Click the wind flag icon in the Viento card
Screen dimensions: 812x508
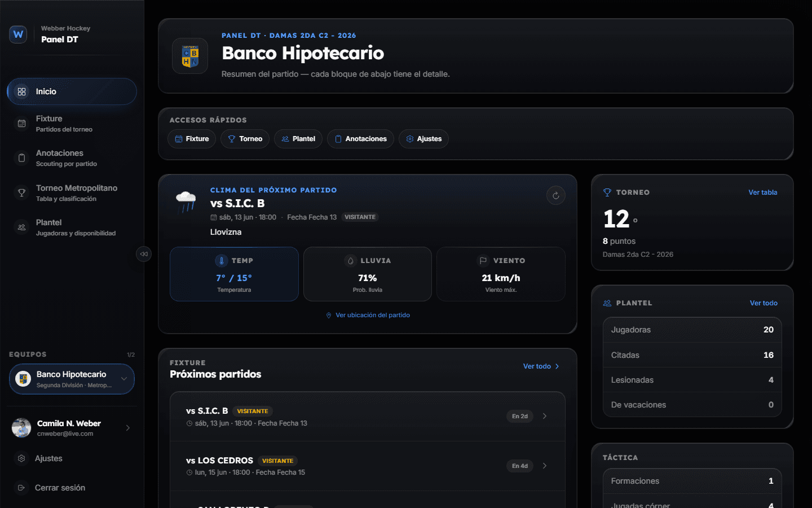point(483,261)
